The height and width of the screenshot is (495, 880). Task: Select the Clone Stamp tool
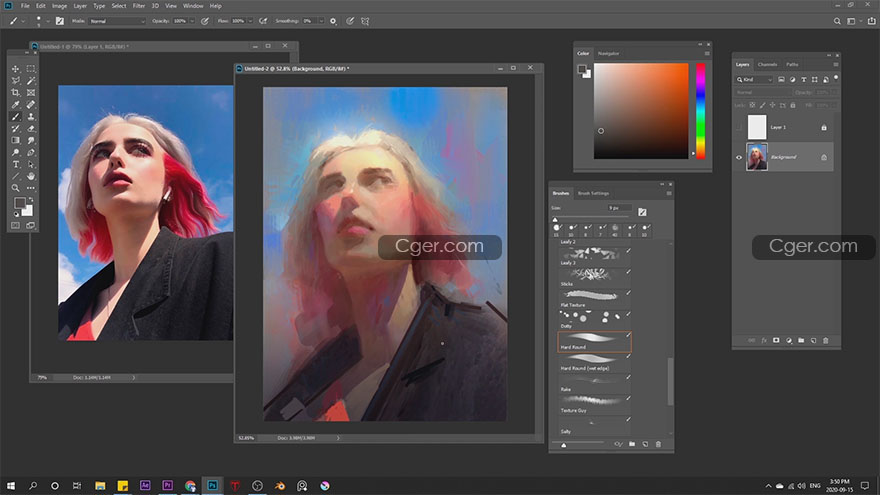click(31, 117)
